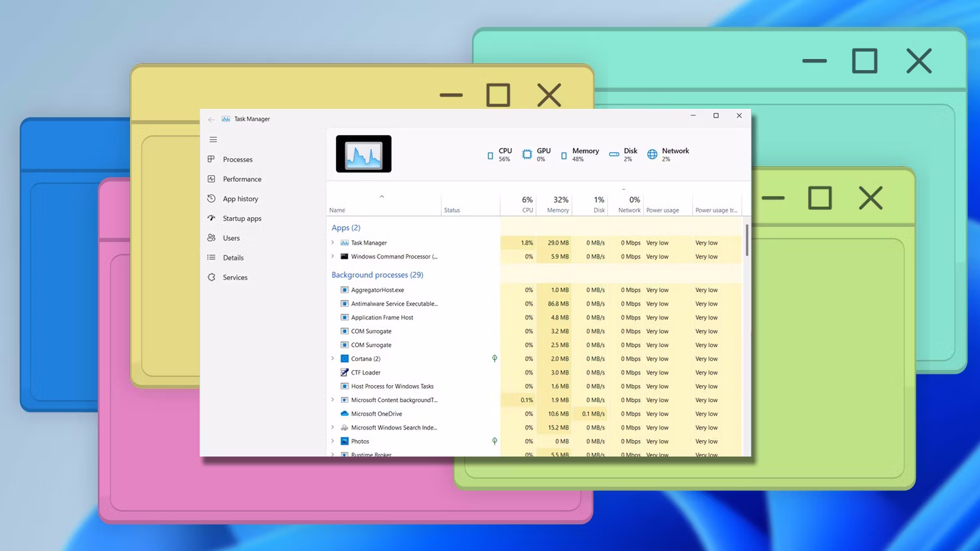Click the 0.1 MB/s disk value
Image resolution: width=980 pixels, height=551 pixels.
point(593,414)
